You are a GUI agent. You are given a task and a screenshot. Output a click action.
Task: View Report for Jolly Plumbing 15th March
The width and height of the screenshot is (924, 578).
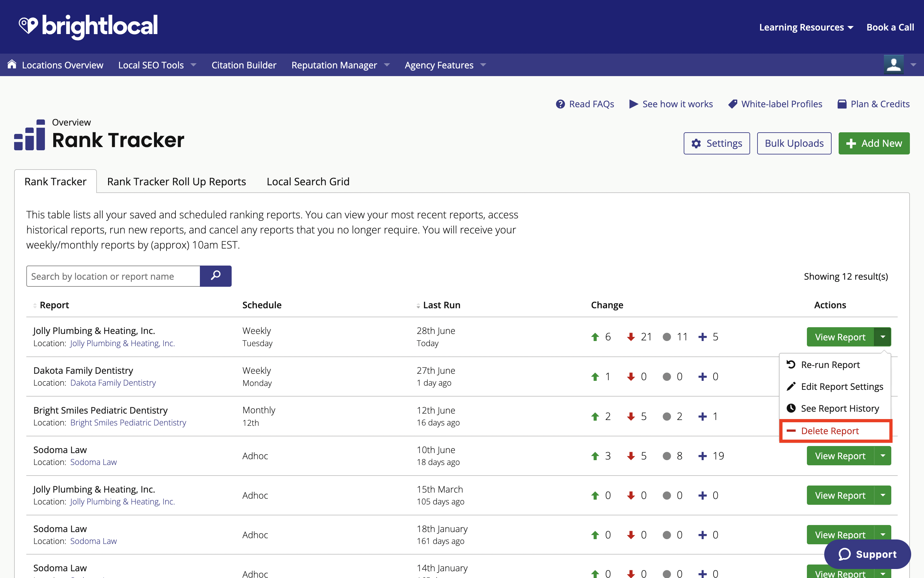click(x=840, y=495)
